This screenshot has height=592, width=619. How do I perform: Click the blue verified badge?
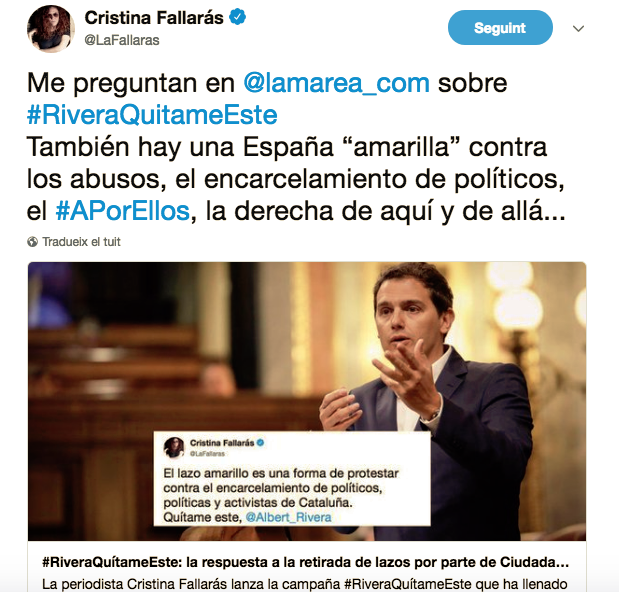(237, 17)
